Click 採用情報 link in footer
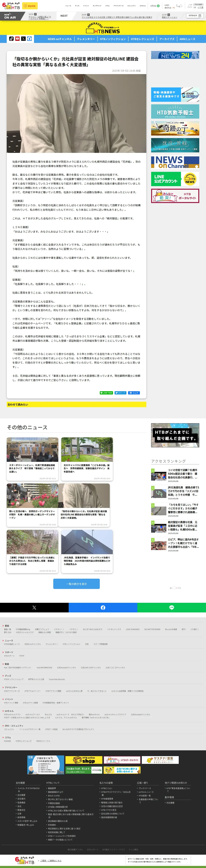 coord(21,818)
